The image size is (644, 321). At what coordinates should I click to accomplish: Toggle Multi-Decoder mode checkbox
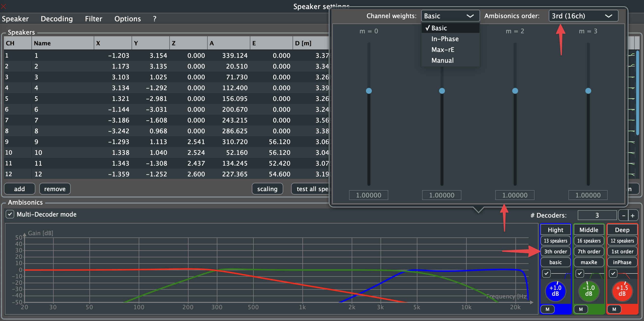pos(10,214)
